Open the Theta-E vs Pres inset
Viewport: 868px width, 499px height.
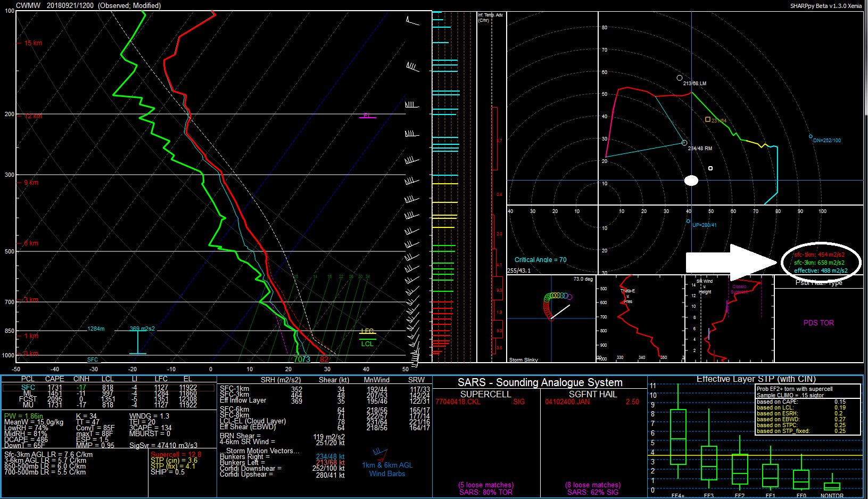[639, 318]
